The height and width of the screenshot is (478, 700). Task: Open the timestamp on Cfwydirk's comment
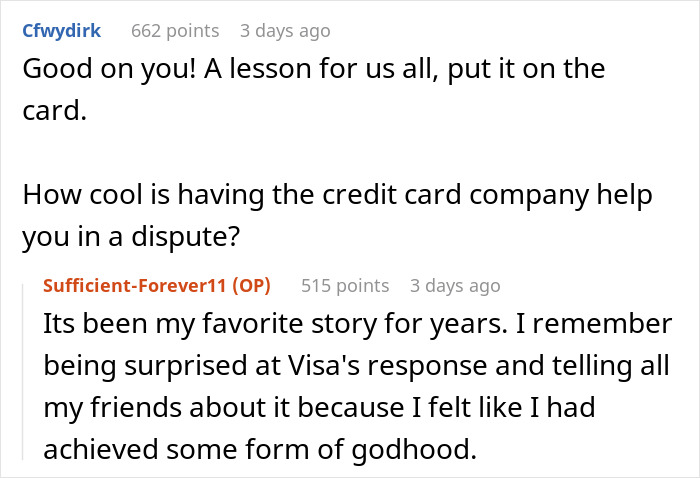(286, 31)
